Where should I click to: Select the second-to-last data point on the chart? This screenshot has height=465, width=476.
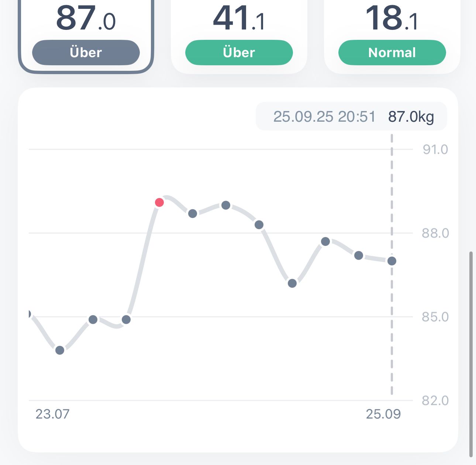pyautogui.click(x=359, y=255)
